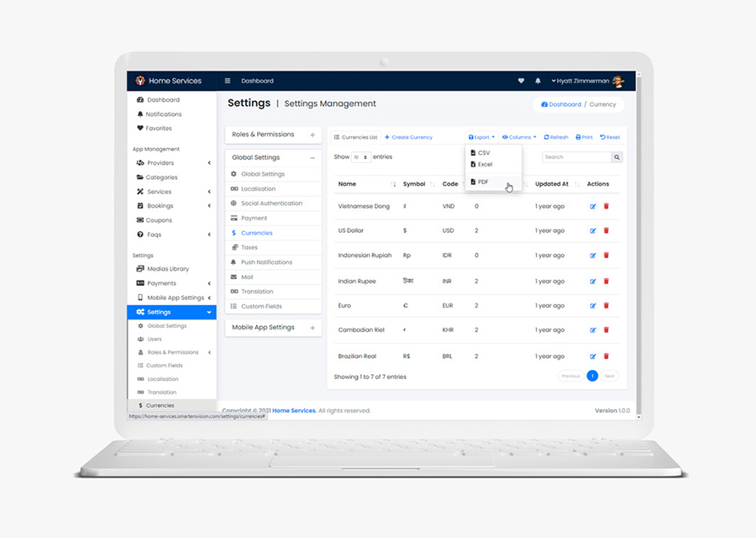Image resolution: width=756 pixels, height=538 pixels.
Task: Open the show entries count selector
Action: click(360, 157)
